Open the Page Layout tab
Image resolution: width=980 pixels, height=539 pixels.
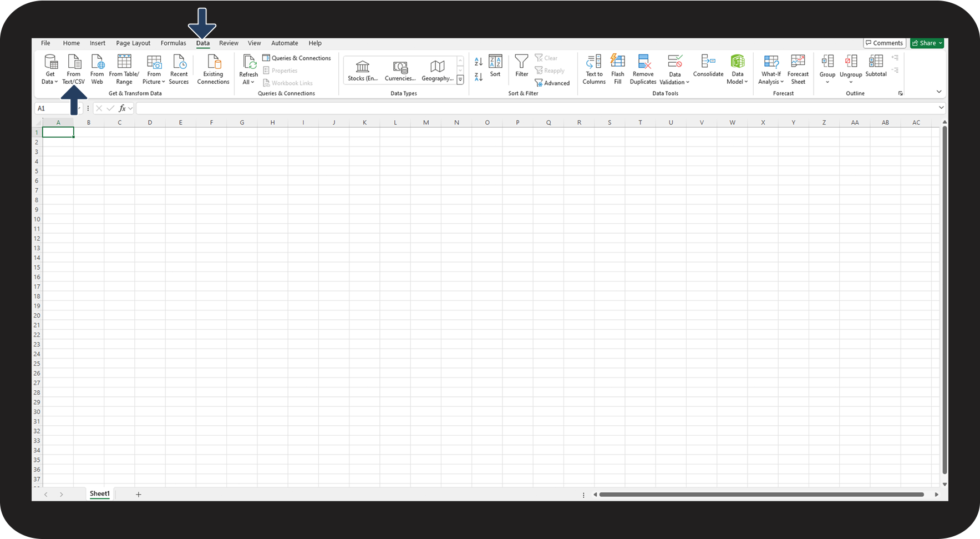(133, 43)
